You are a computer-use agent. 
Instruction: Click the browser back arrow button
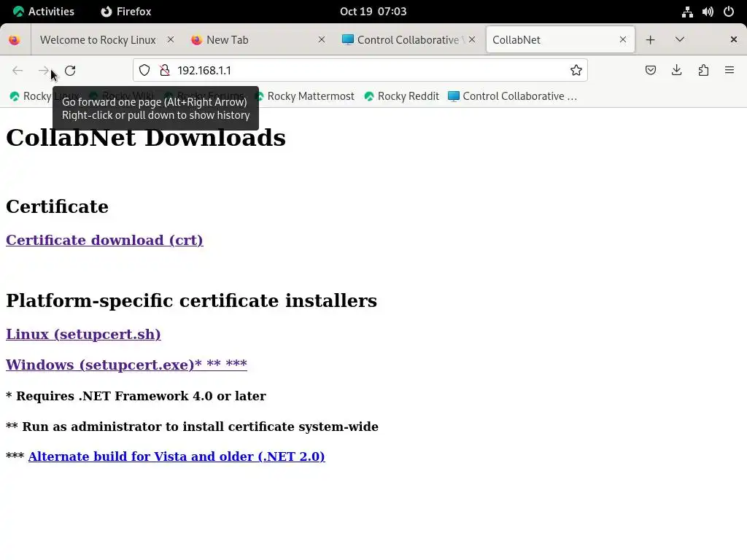pyautogui.click(x=18, y=71)
